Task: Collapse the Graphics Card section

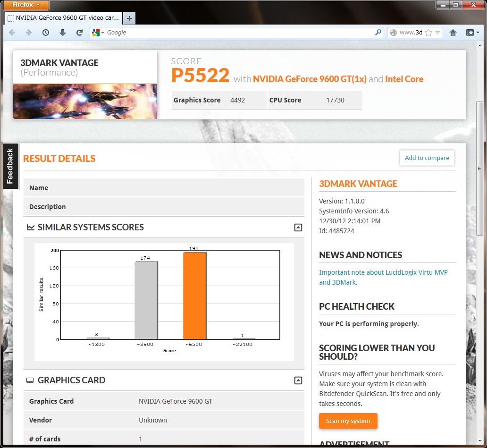Action: (298, 380)
